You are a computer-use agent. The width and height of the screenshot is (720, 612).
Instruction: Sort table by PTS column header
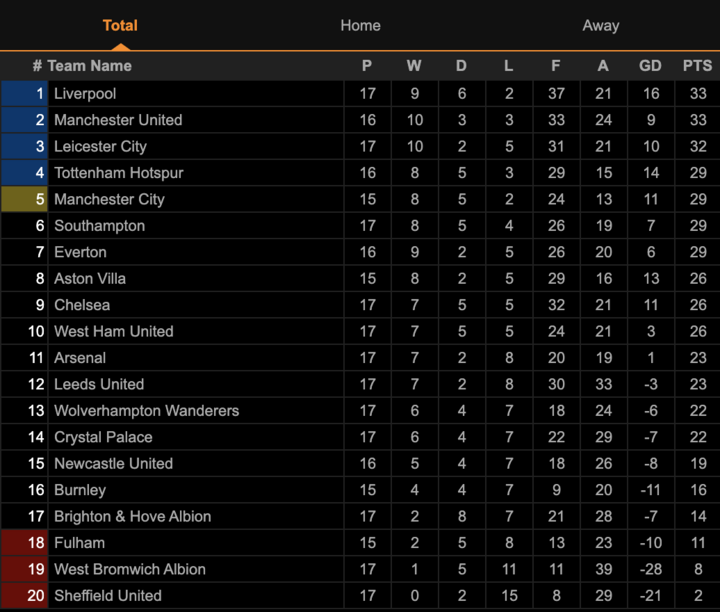point(697,66)
